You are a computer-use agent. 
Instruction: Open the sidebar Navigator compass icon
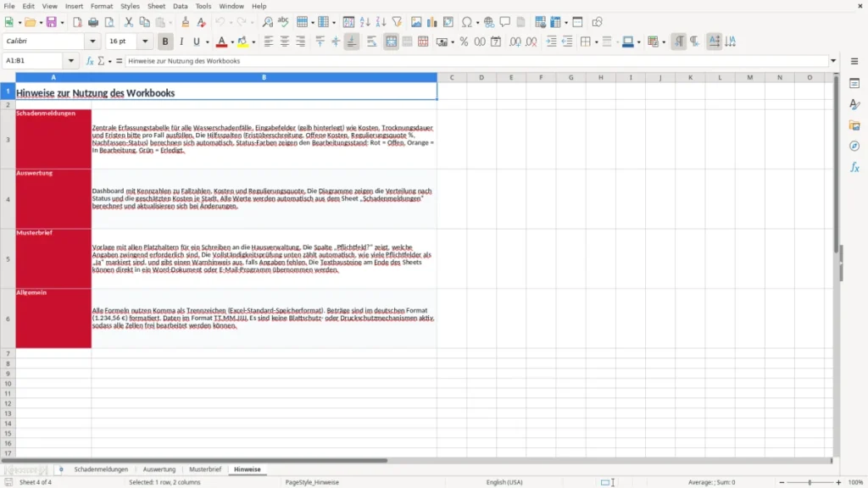click(x=854, y=146)
